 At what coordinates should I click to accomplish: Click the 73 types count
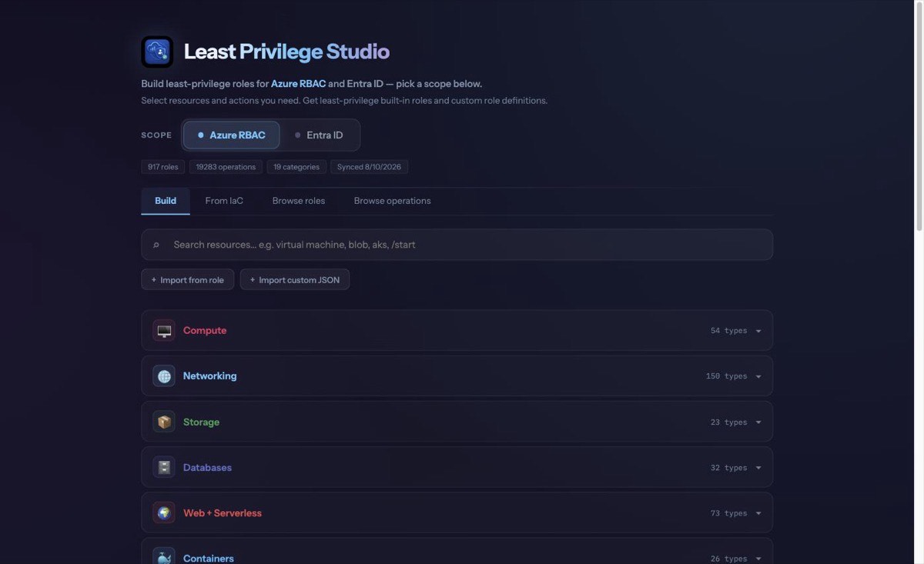pyautogui.click(x=728, y=513)
